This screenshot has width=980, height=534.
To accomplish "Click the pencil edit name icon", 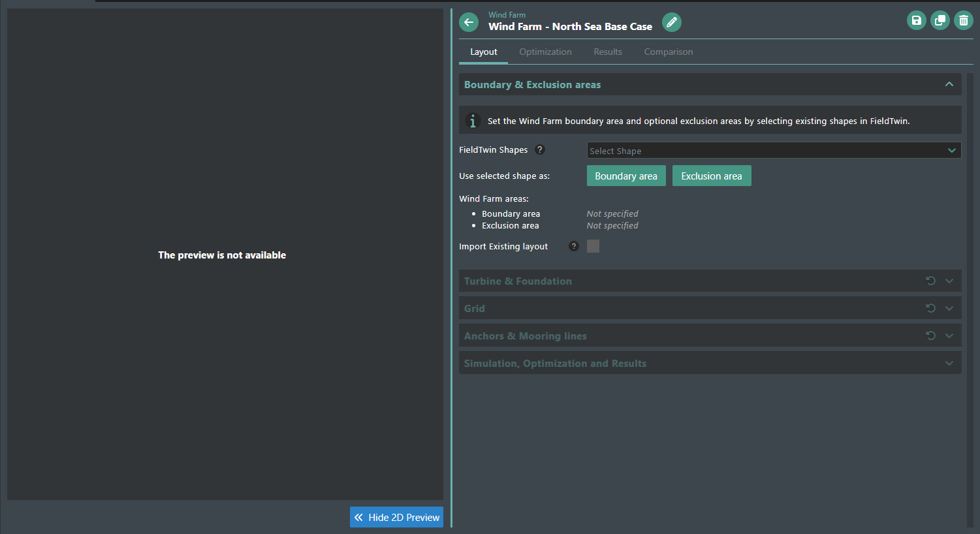I will [671, 22].
